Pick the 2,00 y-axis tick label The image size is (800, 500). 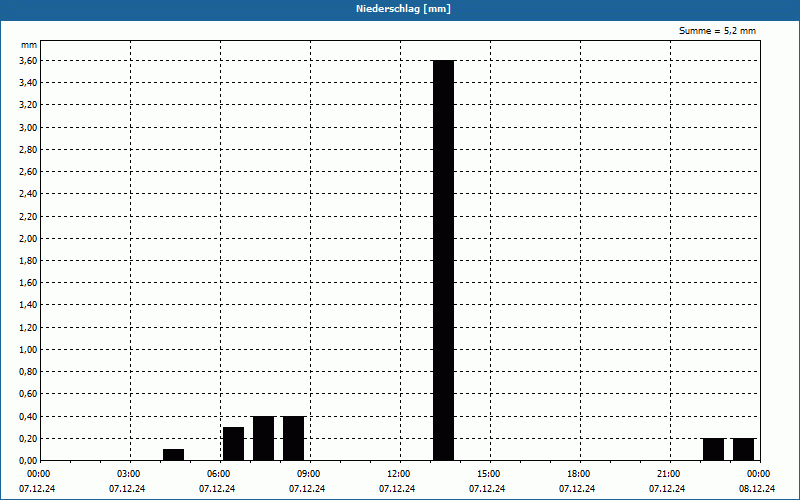[28, 238]
